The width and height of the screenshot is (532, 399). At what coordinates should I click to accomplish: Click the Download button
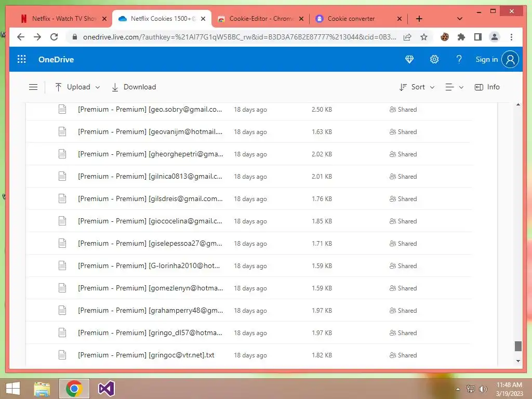pos(134,87)
